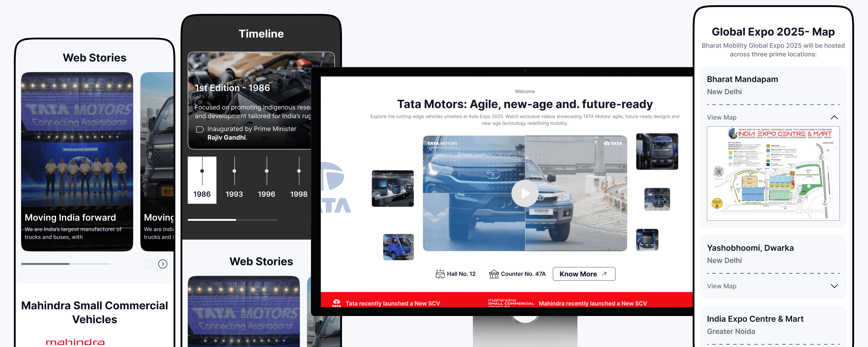Viewport: 868px width, 347px height.
Task: Click the red Mahindra brand logo
Action: click(x=75, y=342)
